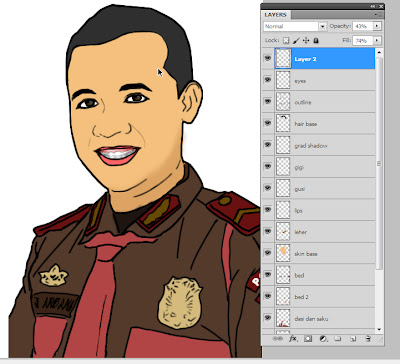Screen dimensions: 400x364
Task: Select the eyes layer name
Action: (300, 81)
